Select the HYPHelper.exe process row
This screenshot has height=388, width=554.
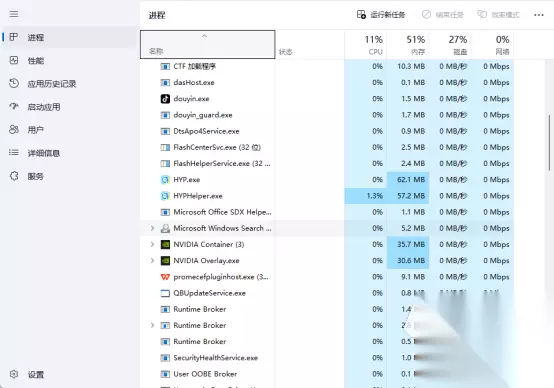327,196
